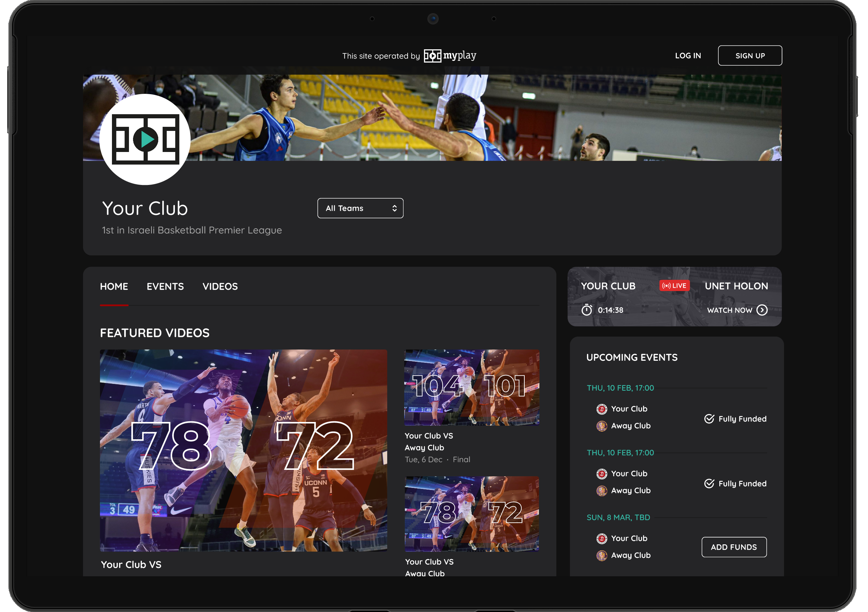Click LOG IN link at top right

[x=688, y=56]
